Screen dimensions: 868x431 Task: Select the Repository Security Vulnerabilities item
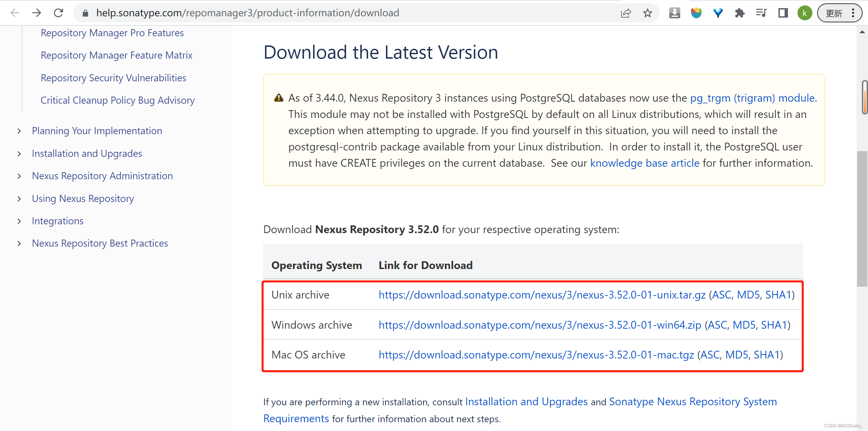click(114, 78)
